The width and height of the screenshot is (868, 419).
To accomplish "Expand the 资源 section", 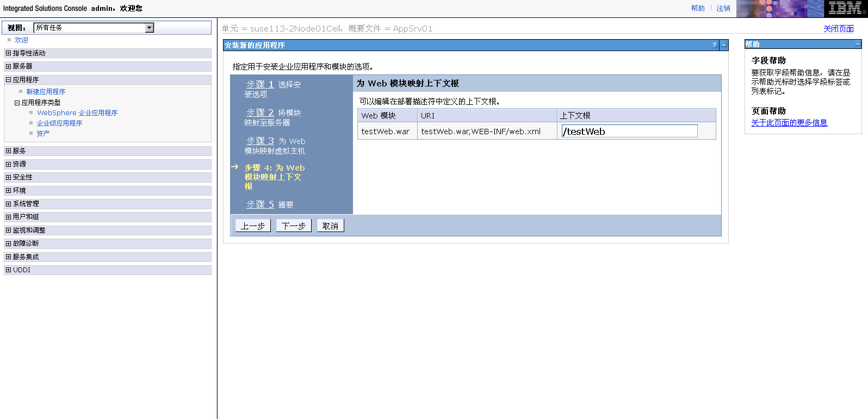I will pos(8,164).
